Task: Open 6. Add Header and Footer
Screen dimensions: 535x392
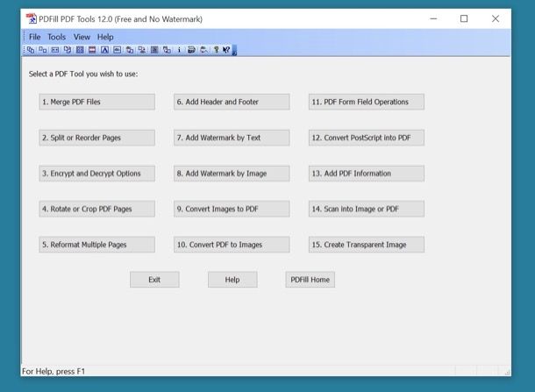Action: tap(232, 102)
